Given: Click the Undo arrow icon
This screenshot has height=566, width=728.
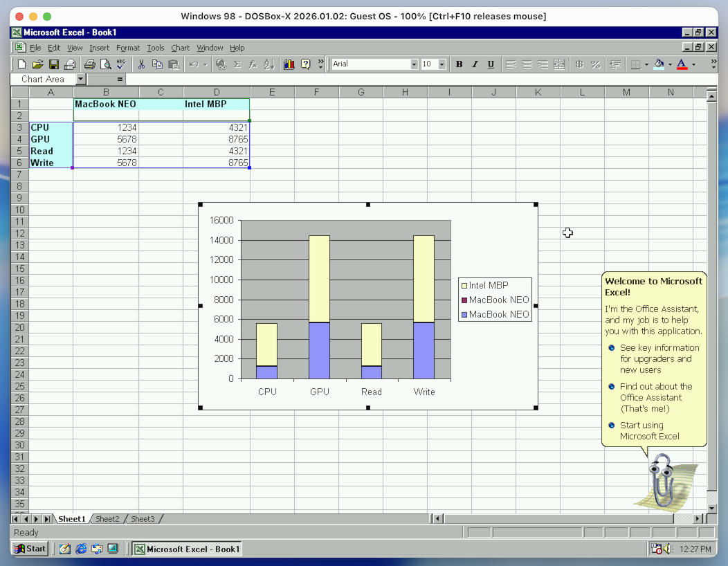Looking at the screenshot, I should [194, 64].
